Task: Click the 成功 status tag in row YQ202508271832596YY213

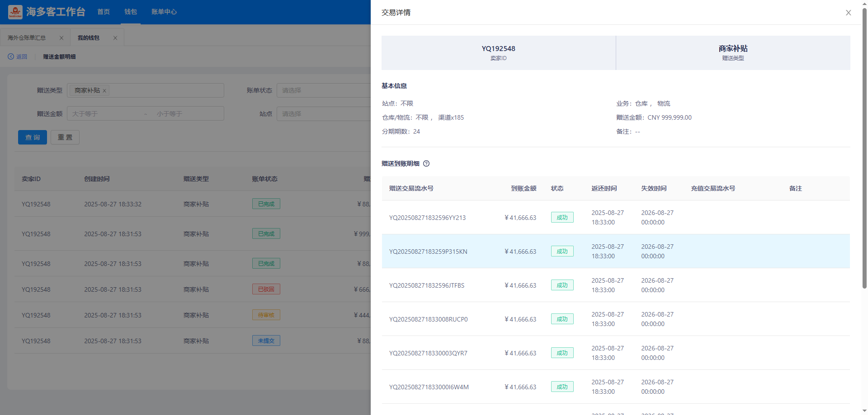Action: point(562,217)
